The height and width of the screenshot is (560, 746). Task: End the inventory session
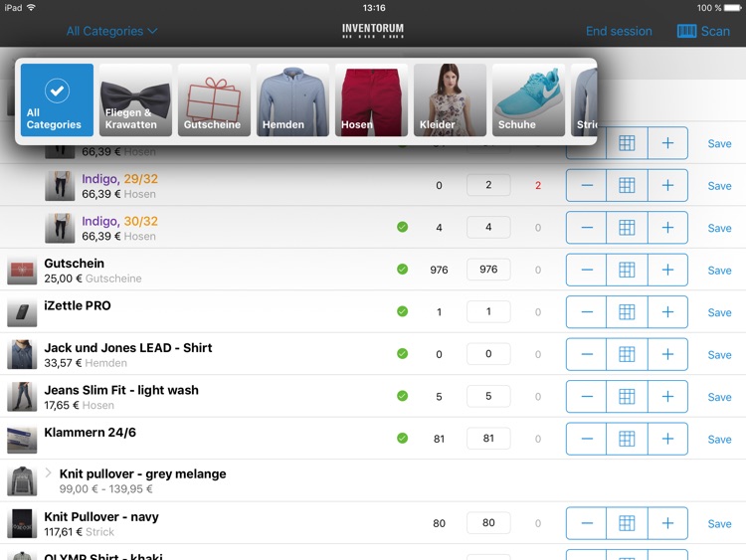click(x=619, y=32)
